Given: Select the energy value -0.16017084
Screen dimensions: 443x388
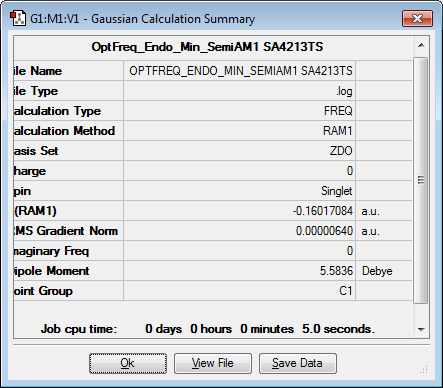Looking at the screenshot, I should point(323,211).
